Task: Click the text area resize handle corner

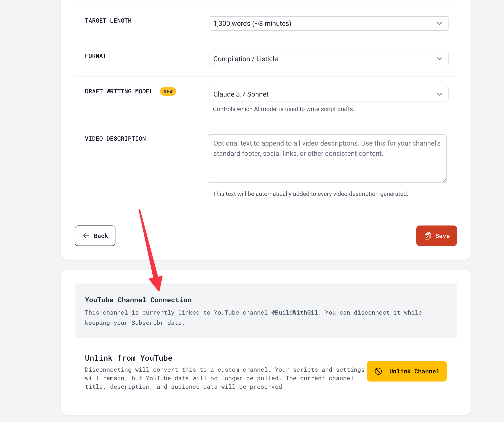Action: tap(444, 181)
